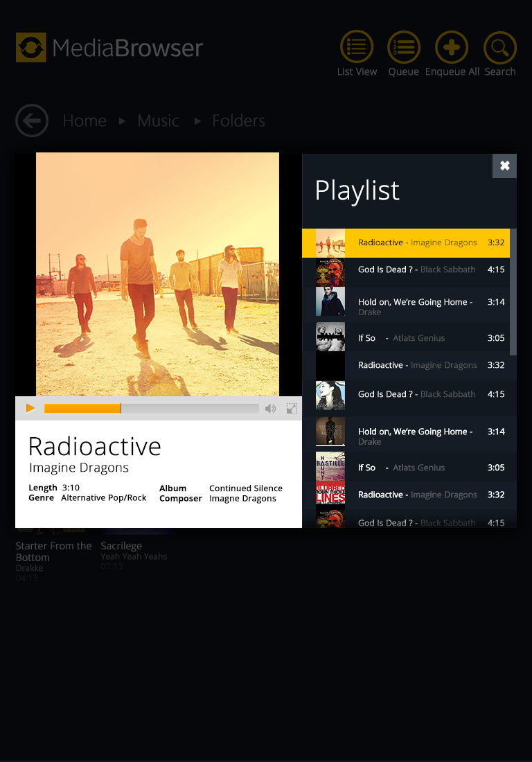
Task: Navigate to Folders breadcrumb
Action: (x=238, y=121)
